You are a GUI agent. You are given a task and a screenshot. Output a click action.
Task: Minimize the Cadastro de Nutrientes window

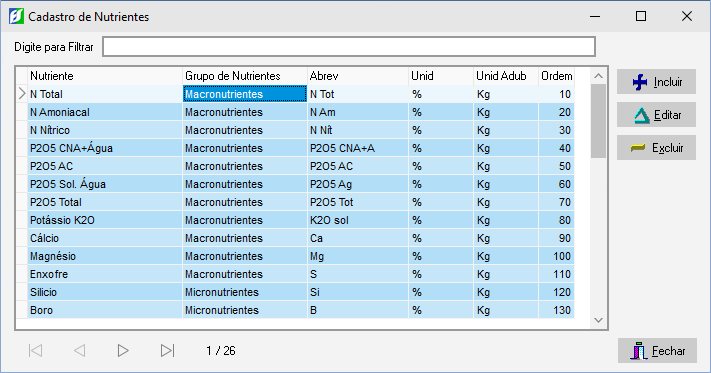[x=595, y=16]
